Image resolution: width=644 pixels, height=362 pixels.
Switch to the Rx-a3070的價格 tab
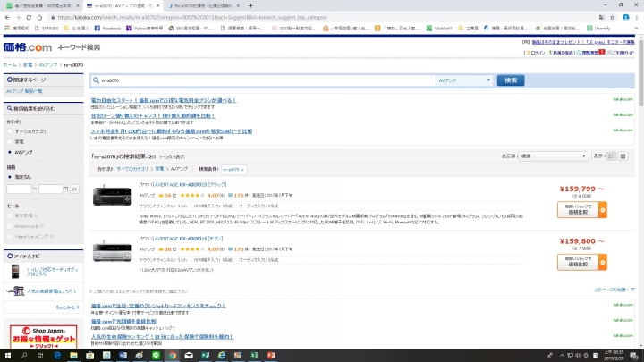[x=202, y=5]
